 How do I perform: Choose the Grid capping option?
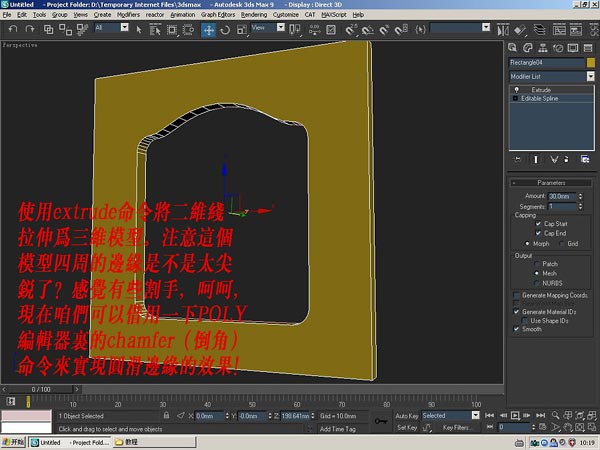563,243
